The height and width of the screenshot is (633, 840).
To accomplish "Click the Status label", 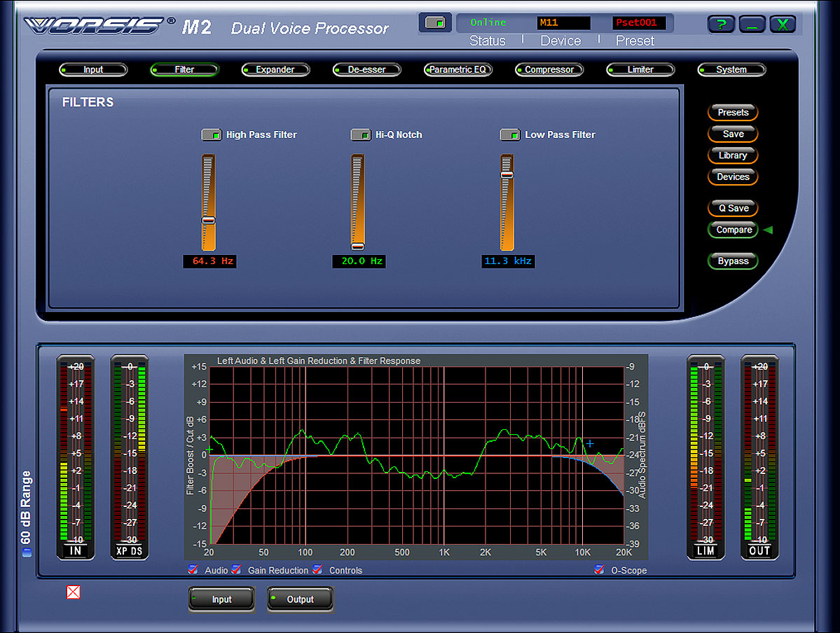I will point(488,41).
